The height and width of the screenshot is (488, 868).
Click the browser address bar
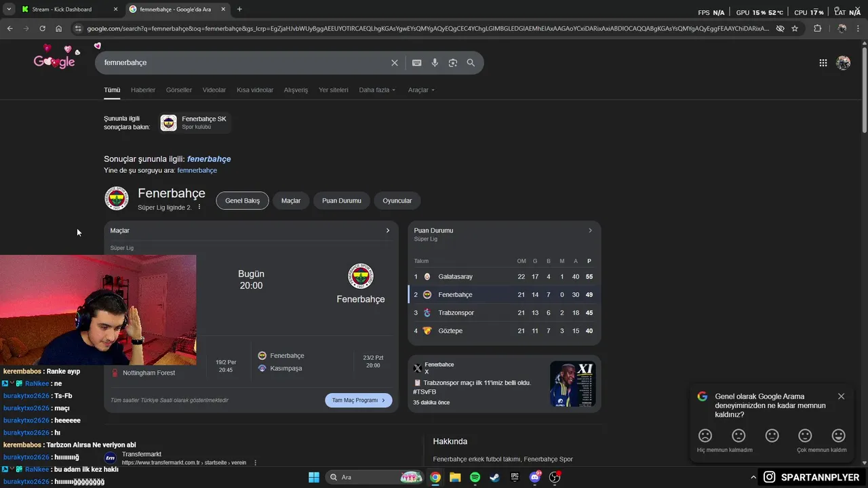[427, 28]
